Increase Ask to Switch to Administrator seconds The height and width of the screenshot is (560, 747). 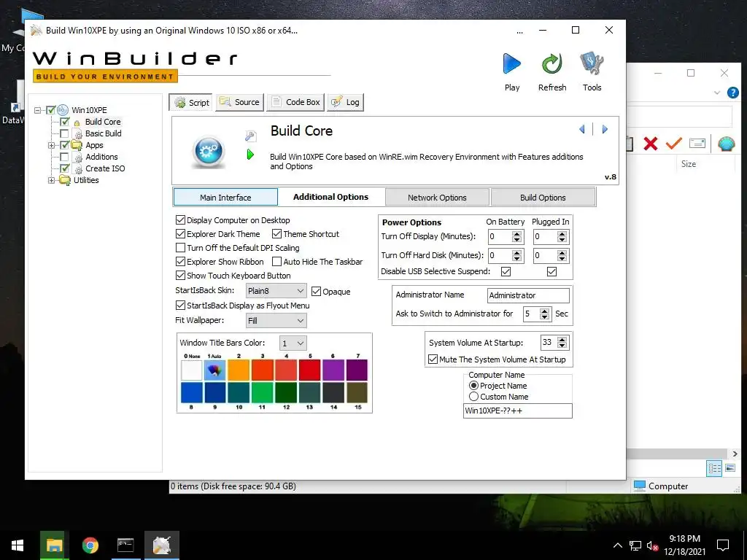[544, 311]
